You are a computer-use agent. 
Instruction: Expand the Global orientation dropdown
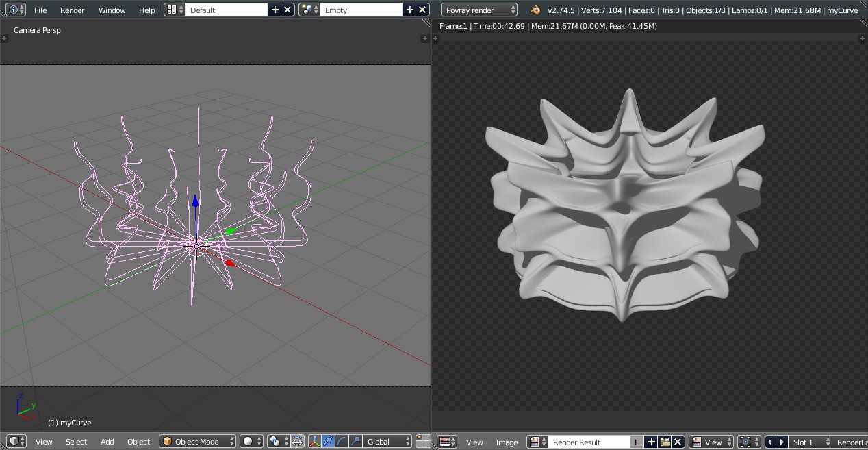click(387, 442)
